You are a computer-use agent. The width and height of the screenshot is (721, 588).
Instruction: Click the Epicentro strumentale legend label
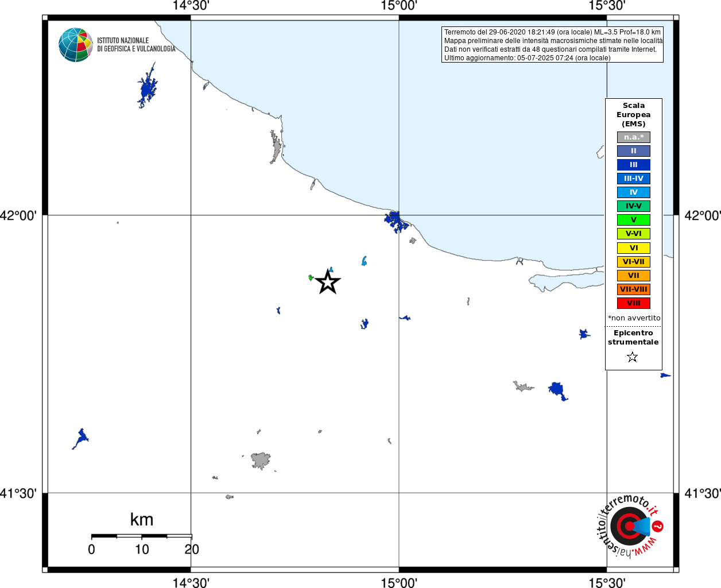[x=633, y=338]
